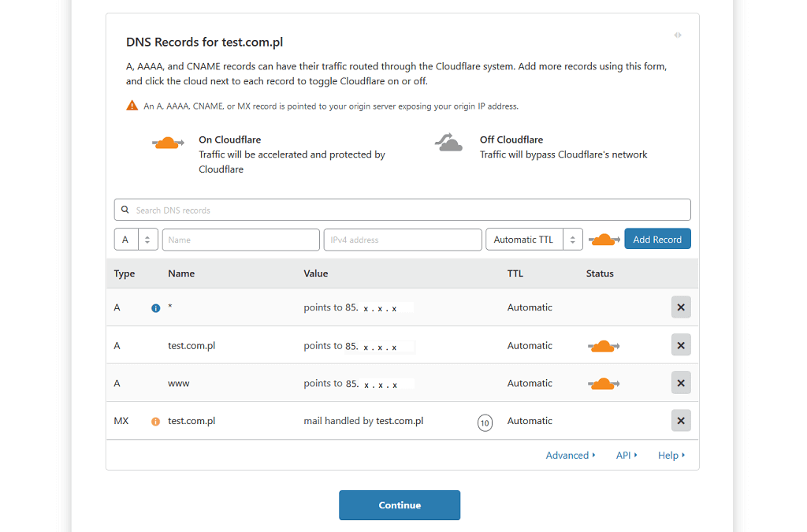Click the wildcard * record name

tap(170, 307)
